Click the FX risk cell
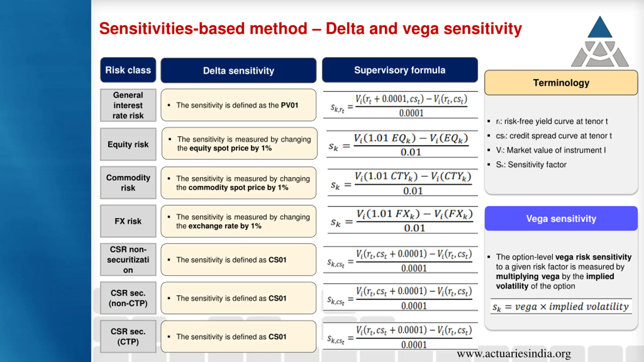 click(x=128, y=221)
